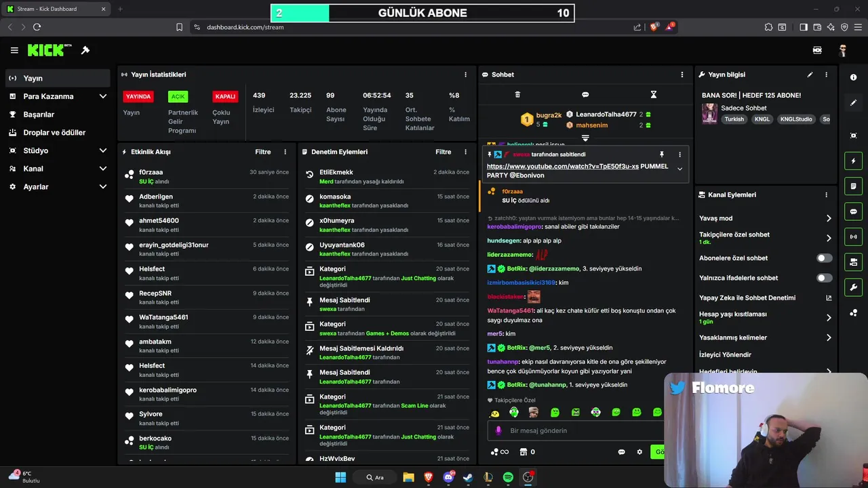868x488 pixels.
Task: Open the Kanal Eylemleri panel options menu
Action: coord(826,195)
